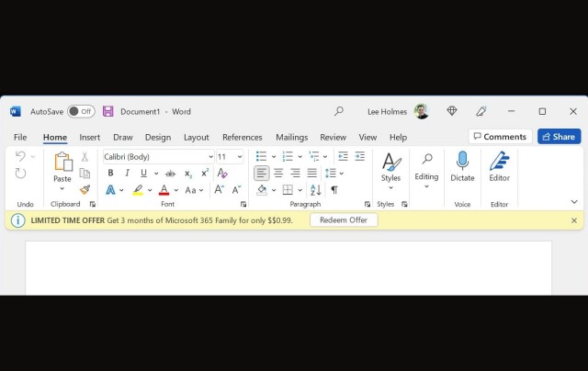Go to the Layout tab
The image size is (588, 371).
196,137
